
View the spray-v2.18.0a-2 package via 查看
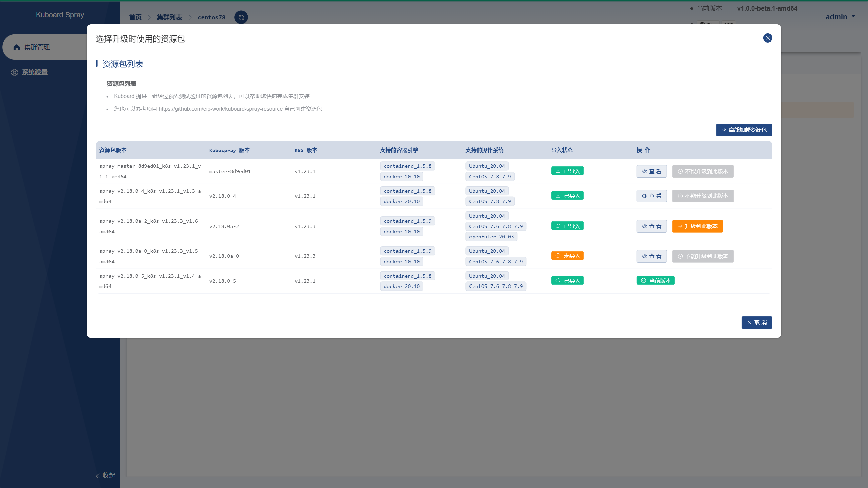pos(651,226)
